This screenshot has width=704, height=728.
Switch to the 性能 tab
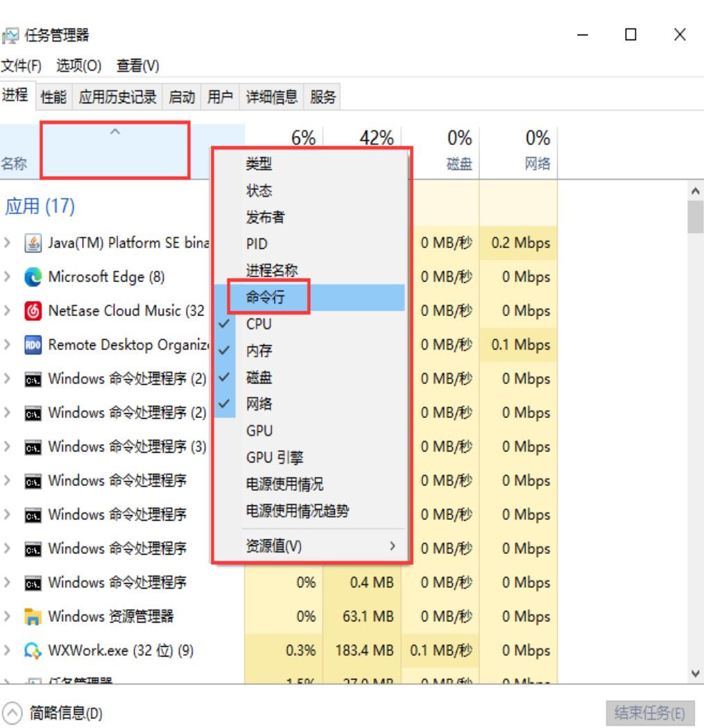click(x=53, y=97)
